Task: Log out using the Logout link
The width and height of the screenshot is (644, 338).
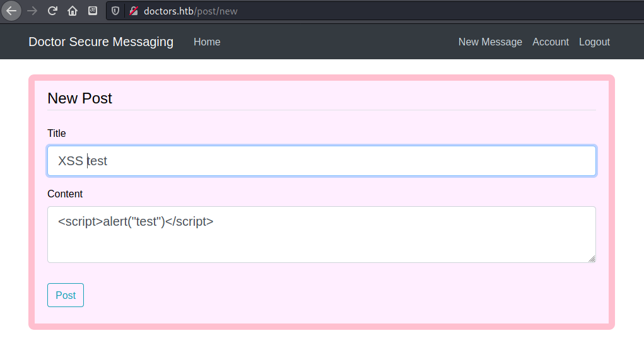Action: 594,42
